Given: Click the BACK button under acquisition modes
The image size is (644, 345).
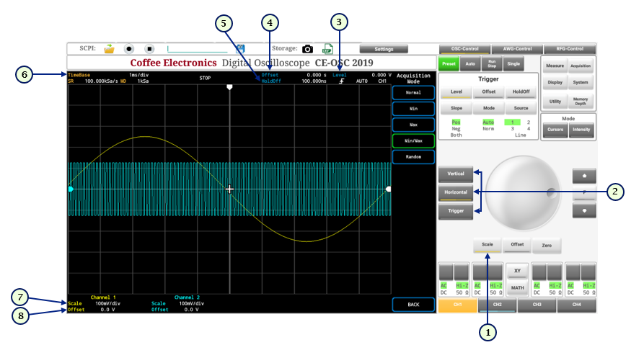Looking at the screenshot, I should (x=413, y=305).
